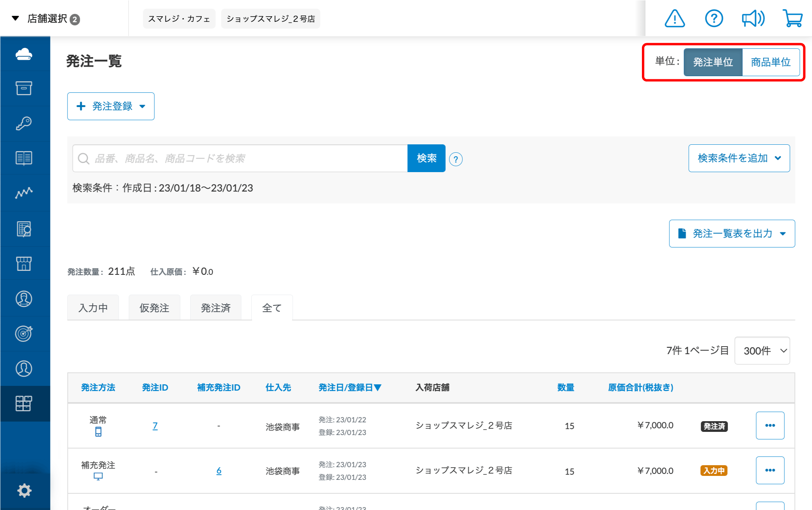This screenshot has height=510, width=812.
Task: Open the store building sidebar icon
Action: [x=24, y=263]
